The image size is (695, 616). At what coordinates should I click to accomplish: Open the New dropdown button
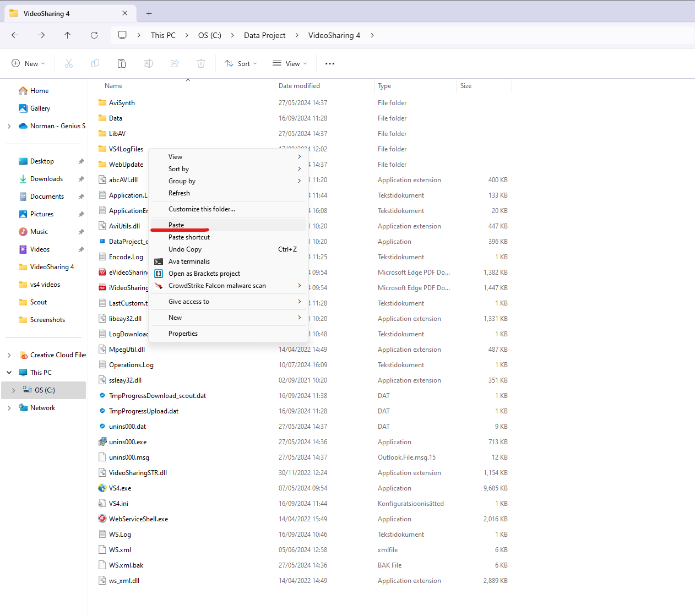click(28, 64)
